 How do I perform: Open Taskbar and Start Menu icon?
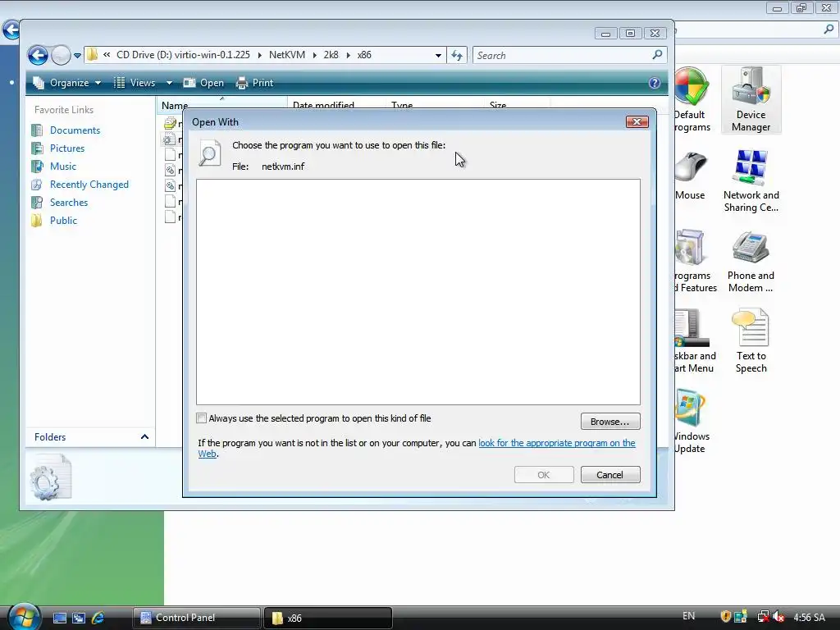[x=694, y=341]
